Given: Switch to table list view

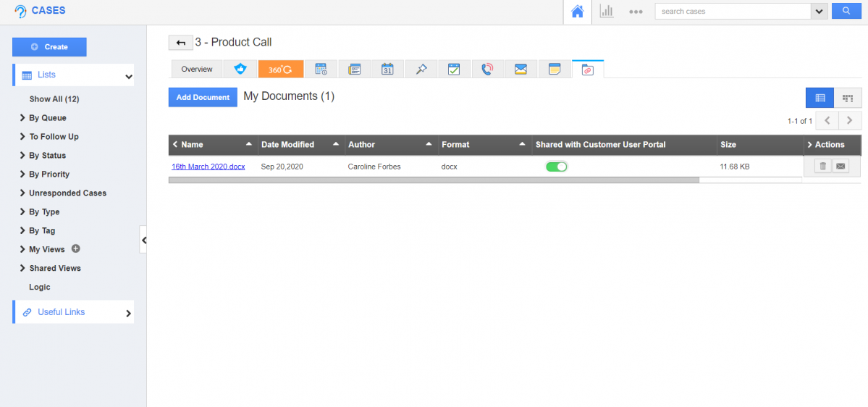Looking at the screenshot, I should [x=820, y=98].
